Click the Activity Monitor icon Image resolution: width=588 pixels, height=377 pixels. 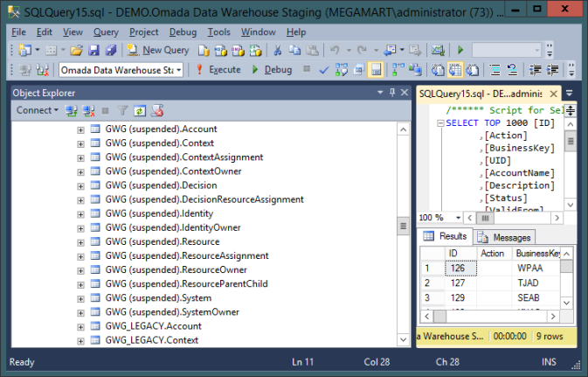(438, 50)
